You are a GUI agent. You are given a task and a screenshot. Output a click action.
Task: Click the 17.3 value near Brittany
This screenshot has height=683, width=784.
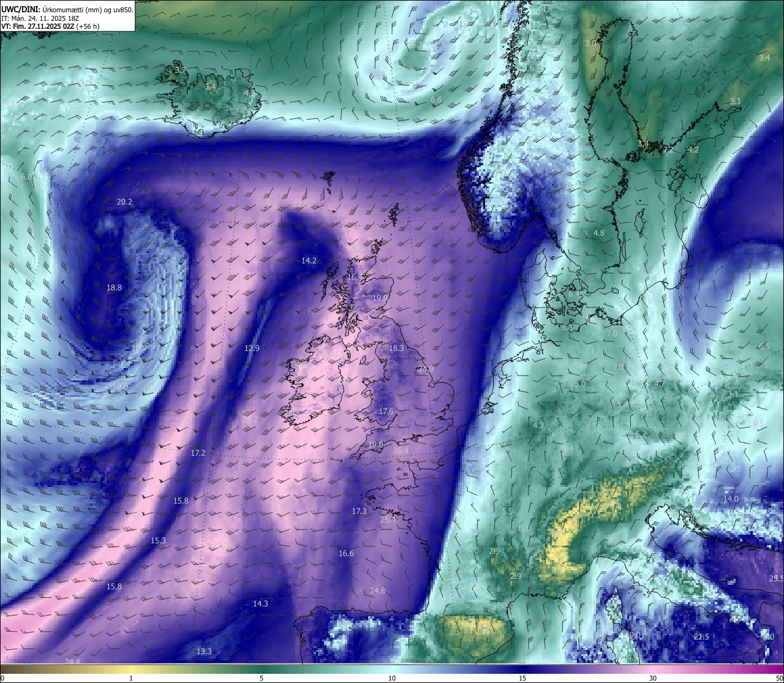pyautogui.click(x=359, y=511)
